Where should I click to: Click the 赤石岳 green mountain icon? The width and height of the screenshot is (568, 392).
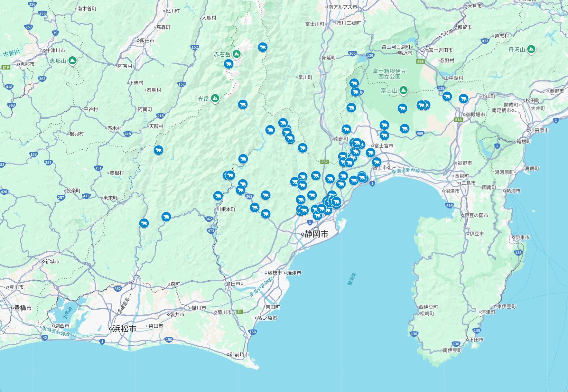[x=237, y=54]
